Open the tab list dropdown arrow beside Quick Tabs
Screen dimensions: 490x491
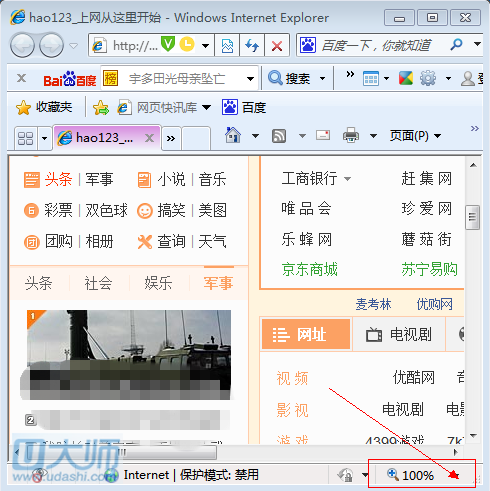point(45,138)
